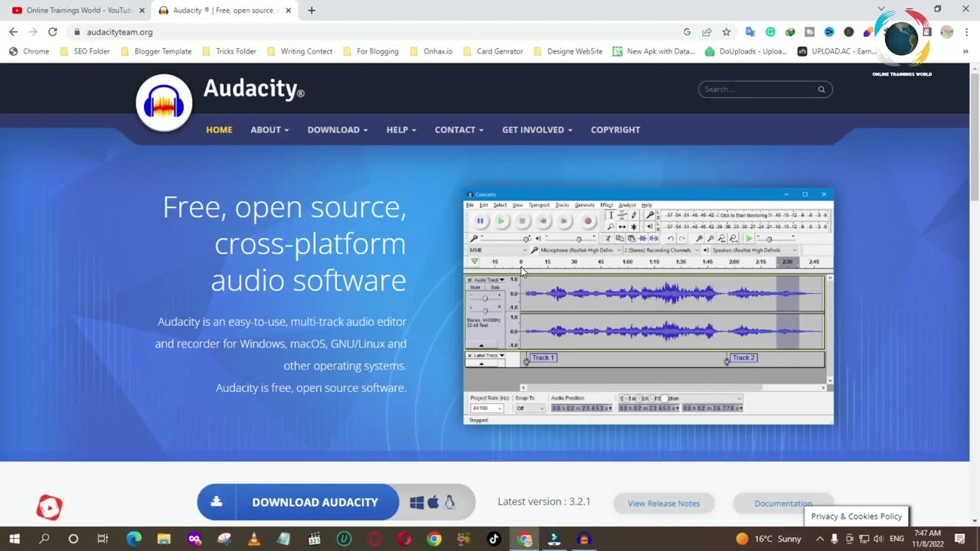
Task: Open the Chrome three-dot menu
Action: [966, 32]
